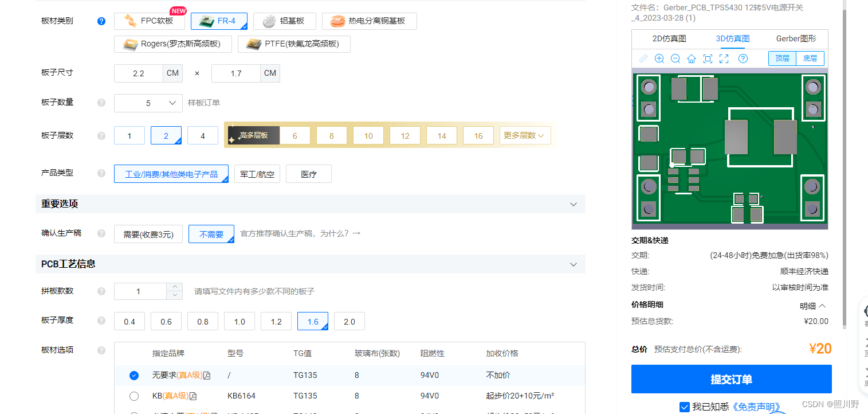Screen dimensions: 868x414
Task: Open the help icon next to 板子数量
Action: point(101,103)
